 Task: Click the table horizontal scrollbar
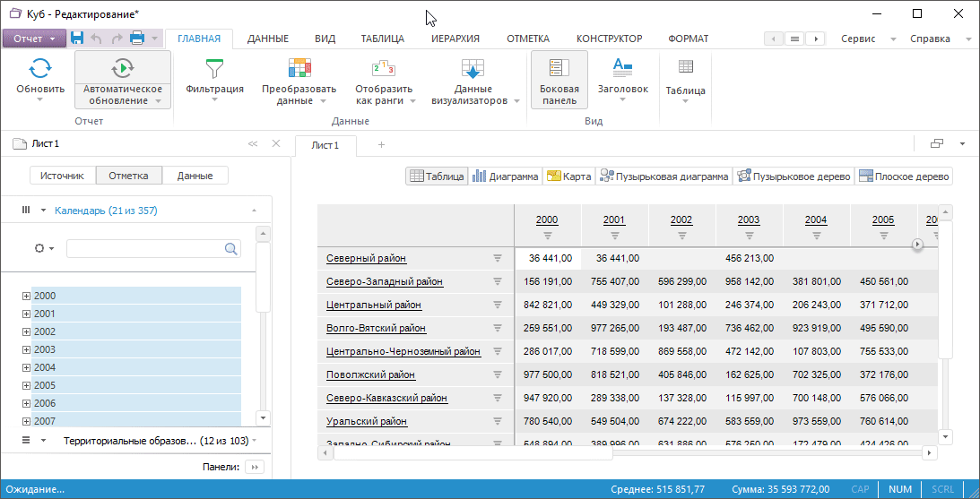pyautogui.click(x=473, y=452)
